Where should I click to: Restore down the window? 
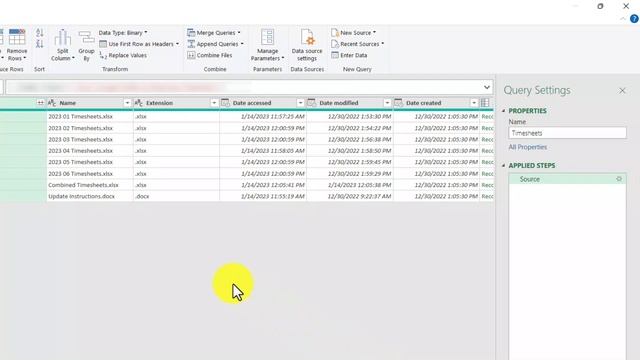click(600, 6)
